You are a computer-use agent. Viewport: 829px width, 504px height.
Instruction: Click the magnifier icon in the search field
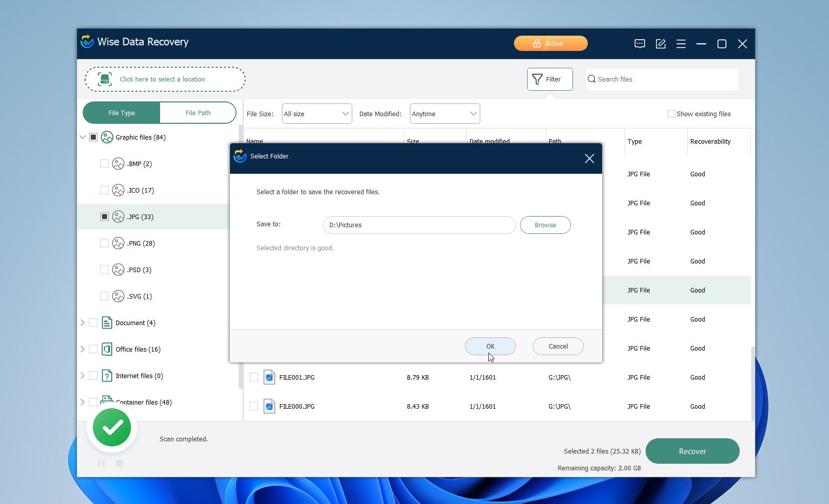point(591,79)
